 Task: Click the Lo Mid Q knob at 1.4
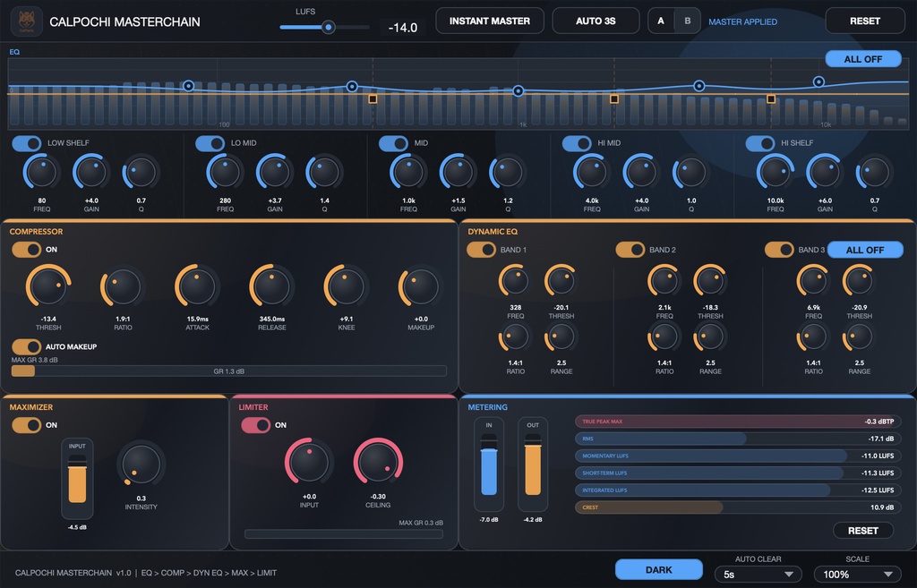pos(324,173)
